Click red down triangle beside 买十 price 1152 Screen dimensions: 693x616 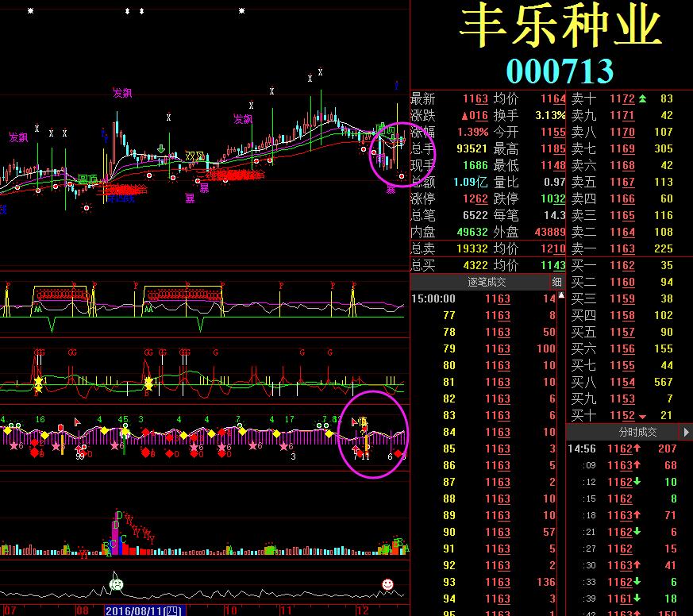click(x=643, y=417)
